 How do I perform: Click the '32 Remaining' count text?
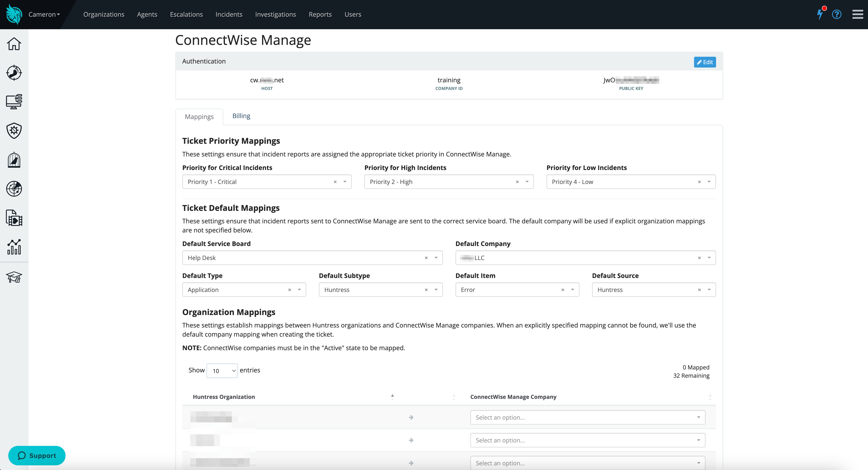(x=691, y=376)
